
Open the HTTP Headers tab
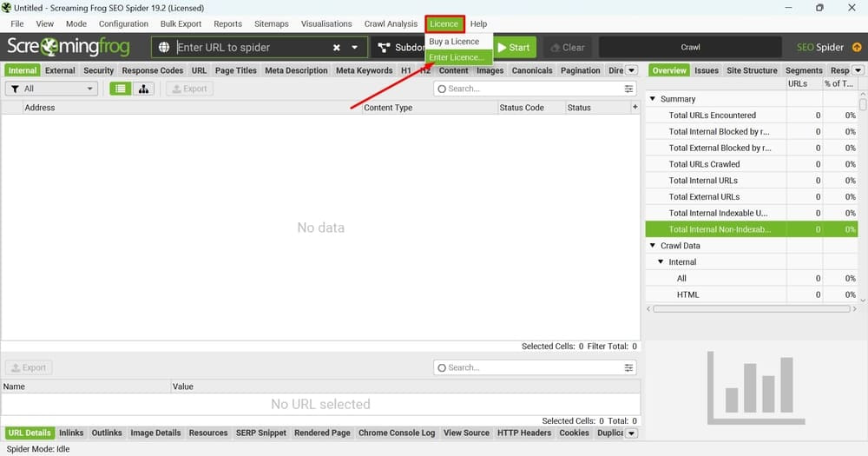pyautogui.click(x=524, y=433)
